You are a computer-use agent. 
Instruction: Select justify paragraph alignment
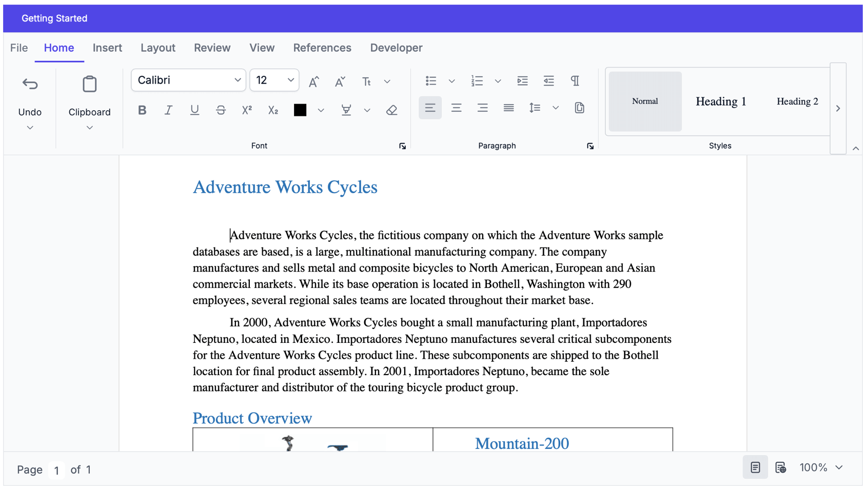[508, 108]
